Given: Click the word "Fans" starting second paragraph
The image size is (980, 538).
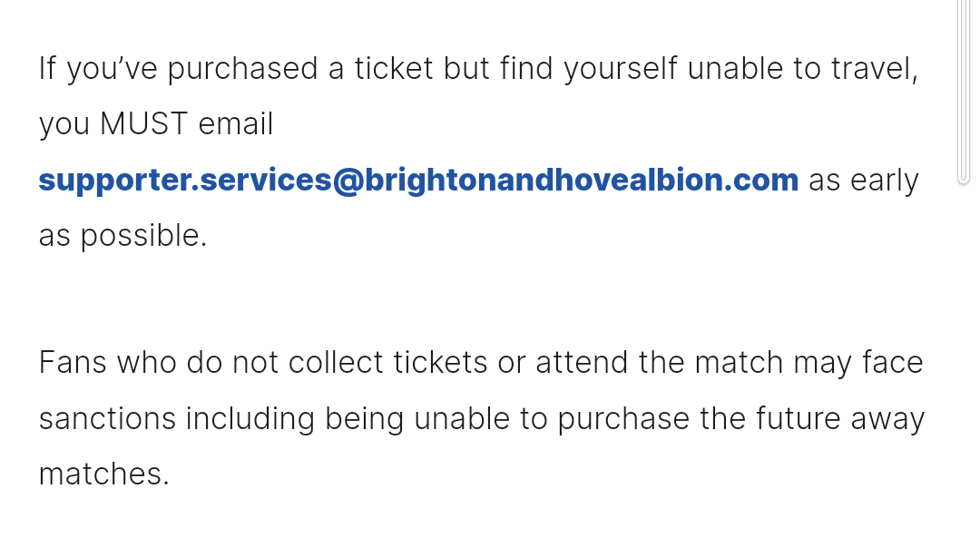Looking at the screenshot, I should 73,362.
